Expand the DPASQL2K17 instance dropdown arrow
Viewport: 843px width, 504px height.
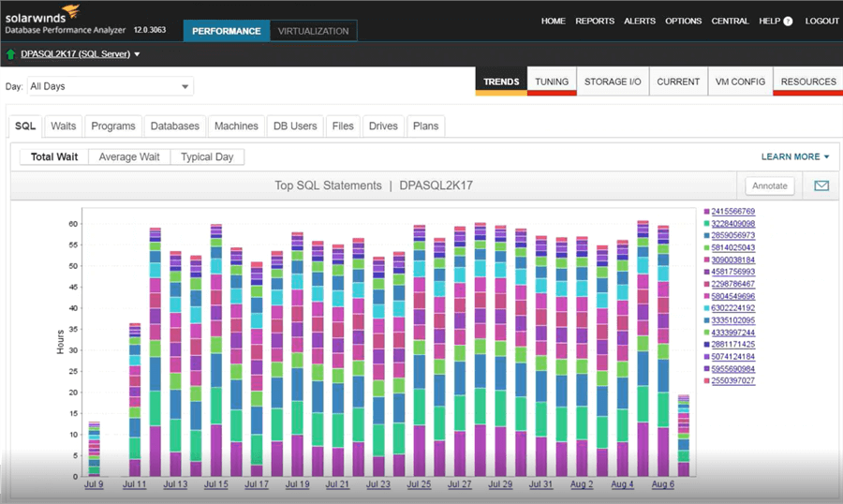pyautogui.click(x=137, y=53)
